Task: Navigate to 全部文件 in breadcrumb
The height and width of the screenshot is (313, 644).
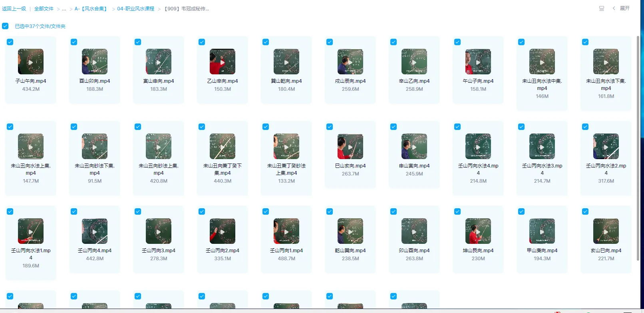Action: click(x=44, y=9)
